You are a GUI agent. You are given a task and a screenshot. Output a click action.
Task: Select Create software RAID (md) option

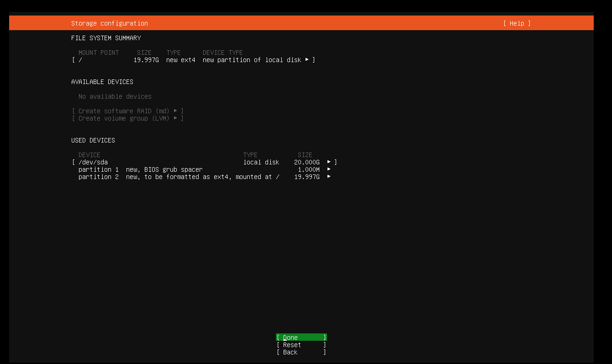point(122,111)
